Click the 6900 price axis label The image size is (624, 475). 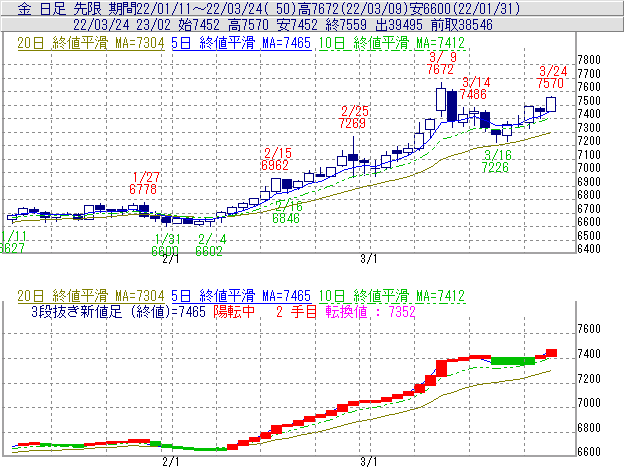pyautogui.click(x=589, y=181)
